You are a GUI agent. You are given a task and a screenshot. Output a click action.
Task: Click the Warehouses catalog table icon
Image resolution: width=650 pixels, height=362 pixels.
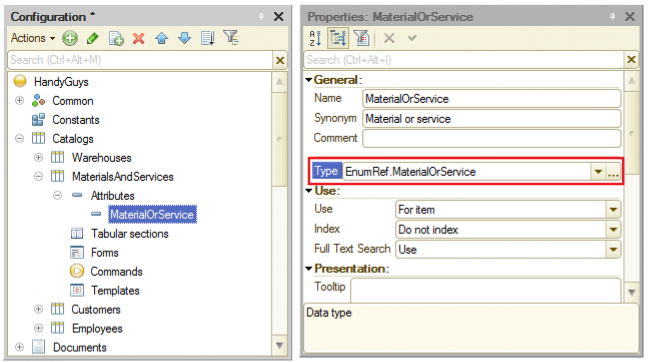coord(58,158)
